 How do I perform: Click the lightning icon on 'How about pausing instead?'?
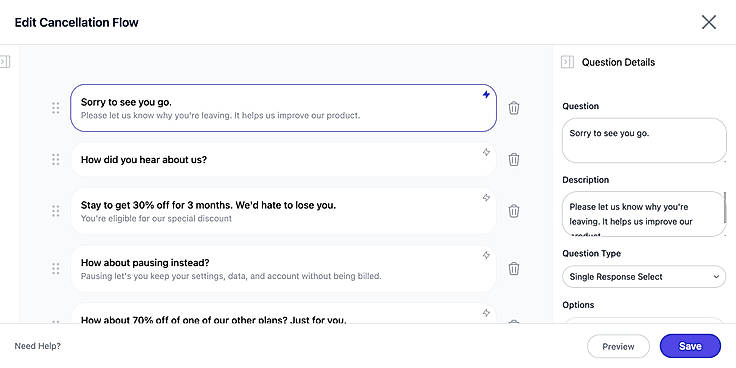486,255
